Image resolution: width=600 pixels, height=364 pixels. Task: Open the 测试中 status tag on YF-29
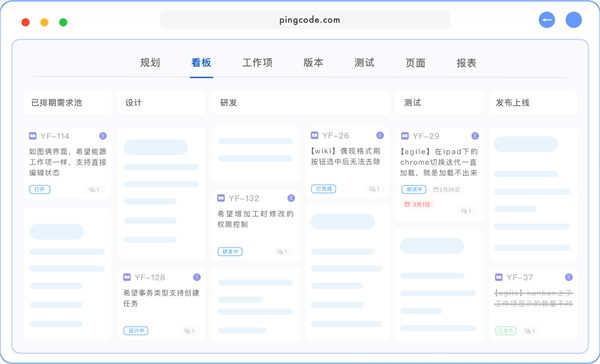click(x=414, y=189)
